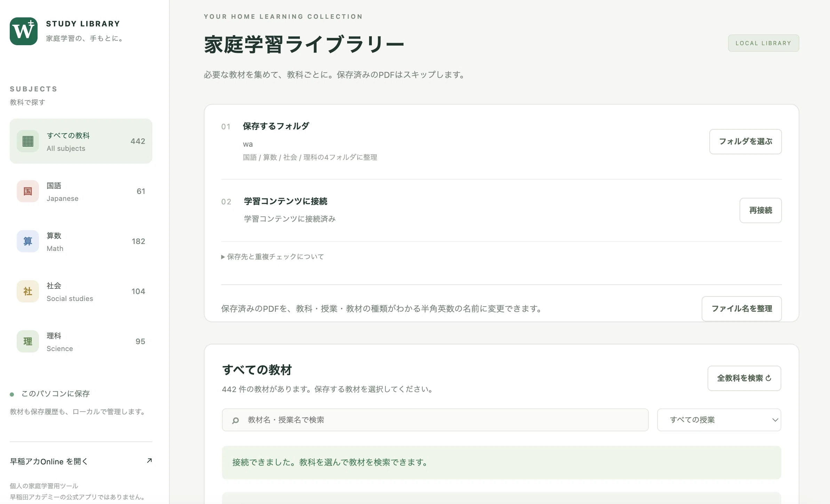Click the このパソコンに保存 label
Screen dimensions: 830x504
click(x=56, y=393)
